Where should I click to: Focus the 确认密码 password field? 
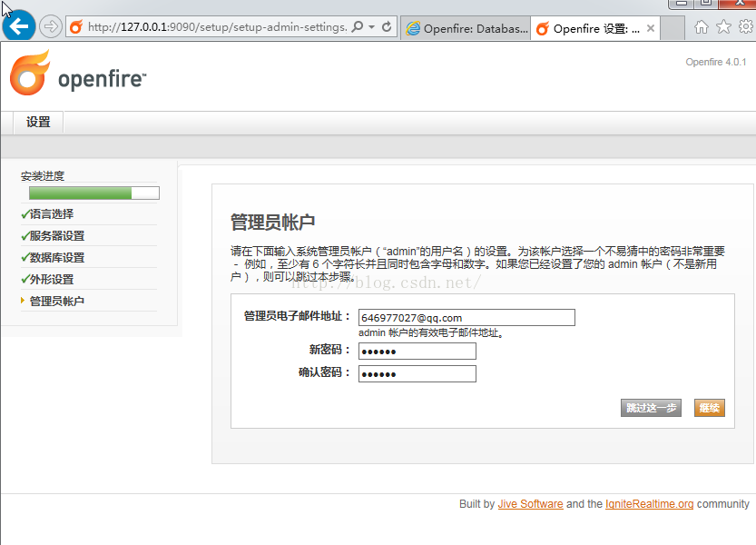click(x=417, y=373)
